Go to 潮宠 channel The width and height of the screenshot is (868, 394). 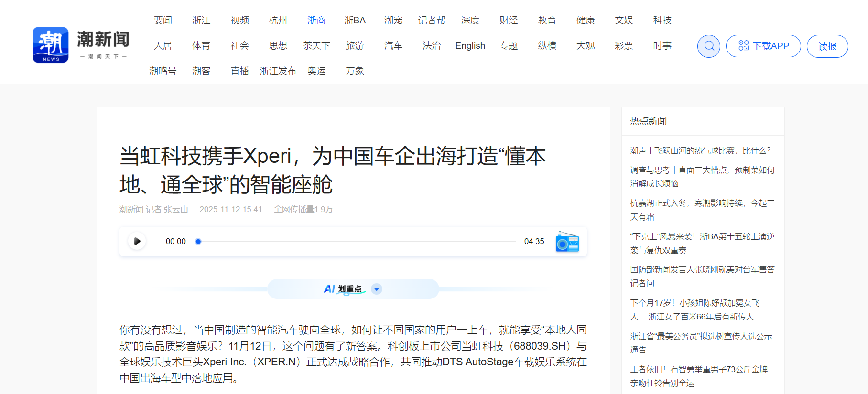click(393, 21)
